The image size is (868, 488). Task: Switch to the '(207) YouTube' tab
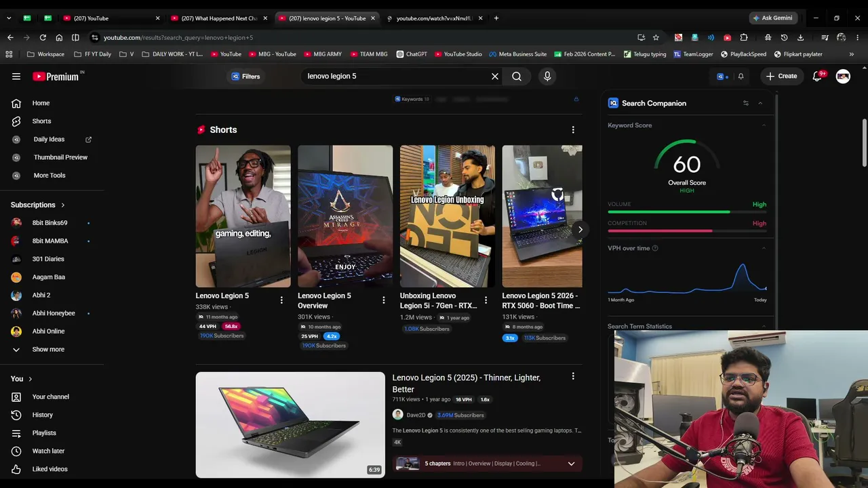click(x=111, y=18)
